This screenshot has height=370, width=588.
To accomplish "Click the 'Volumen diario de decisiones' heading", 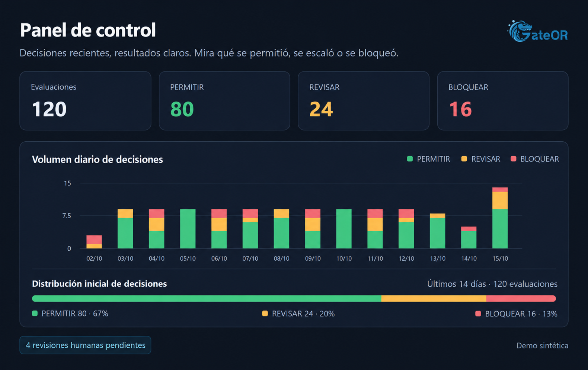I will (x=98, y=159).
